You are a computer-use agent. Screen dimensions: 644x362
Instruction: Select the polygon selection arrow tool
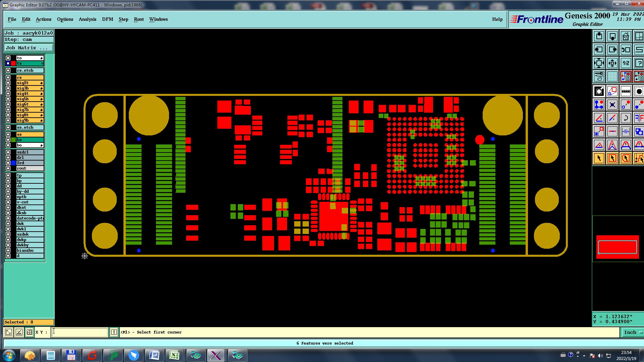pyautogui.click(x=626, y=158)
